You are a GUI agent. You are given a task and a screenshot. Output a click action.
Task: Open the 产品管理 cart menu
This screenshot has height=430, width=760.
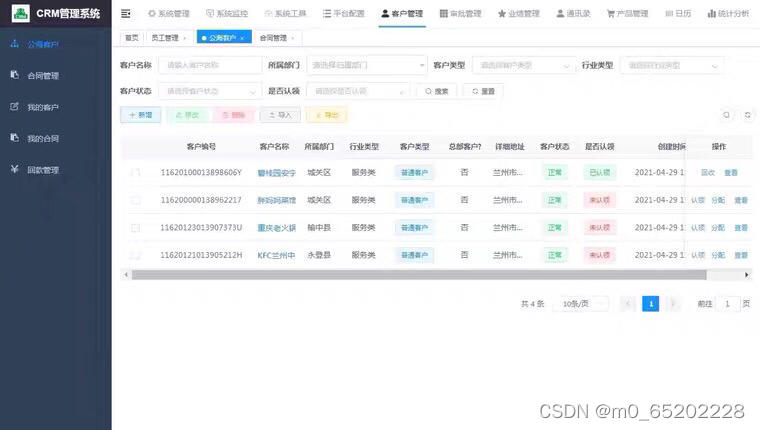(628, 14)
